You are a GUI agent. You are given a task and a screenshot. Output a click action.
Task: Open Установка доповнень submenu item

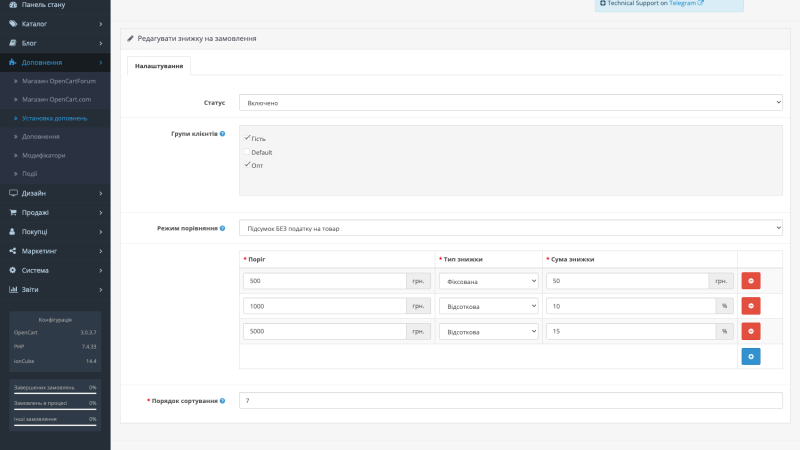click(55, 118)
